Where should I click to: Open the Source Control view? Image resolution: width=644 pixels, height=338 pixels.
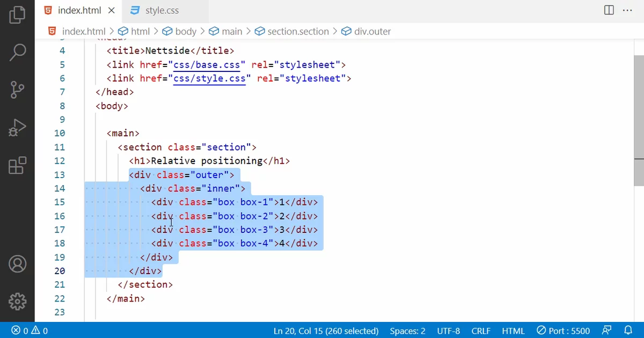tap(17, 90)
